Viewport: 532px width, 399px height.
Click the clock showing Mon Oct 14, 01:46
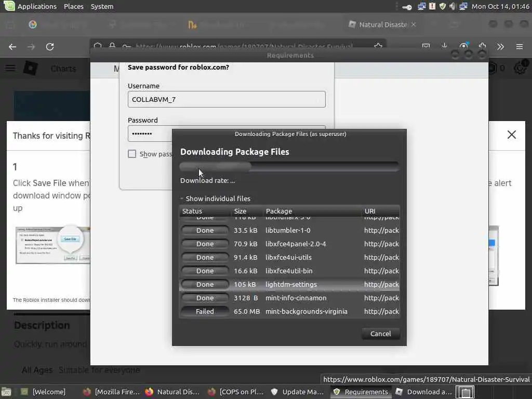coord(500,6)
